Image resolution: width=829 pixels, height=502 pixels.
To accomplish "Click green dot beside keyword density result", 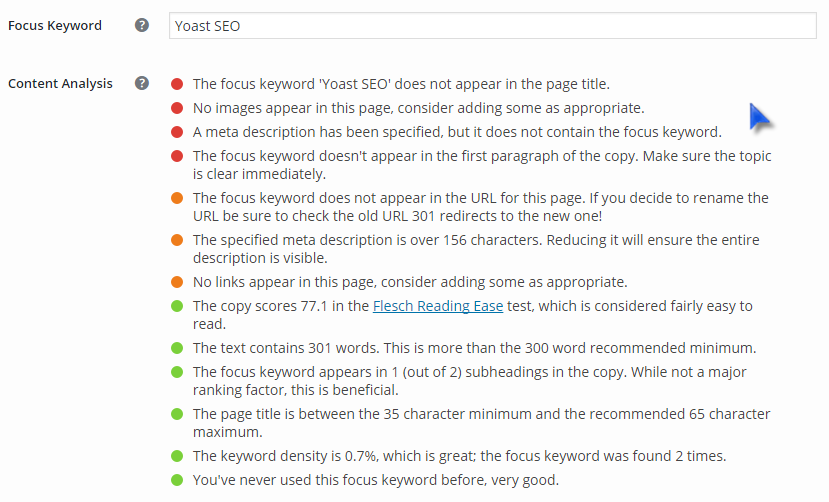I will click(177, 456).
